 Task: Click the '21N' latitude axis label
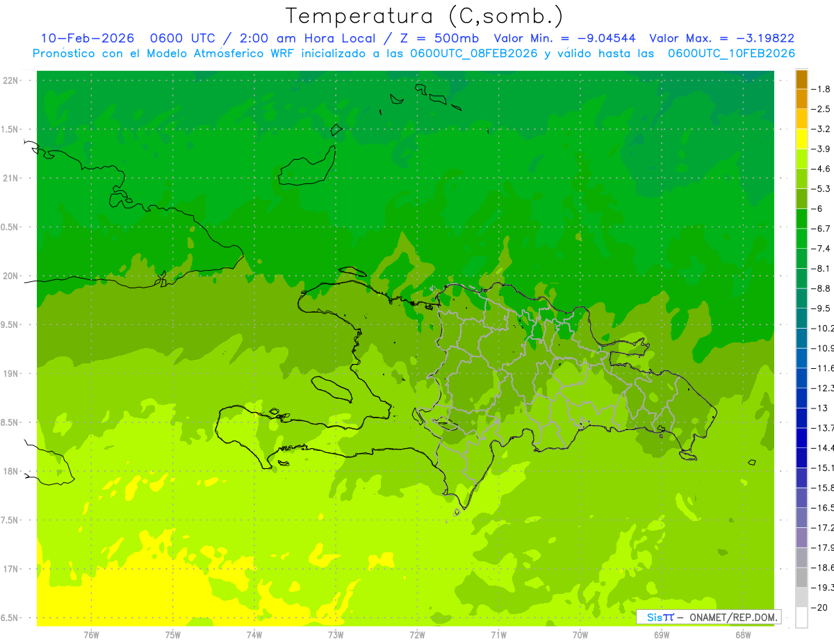(11, 179)
